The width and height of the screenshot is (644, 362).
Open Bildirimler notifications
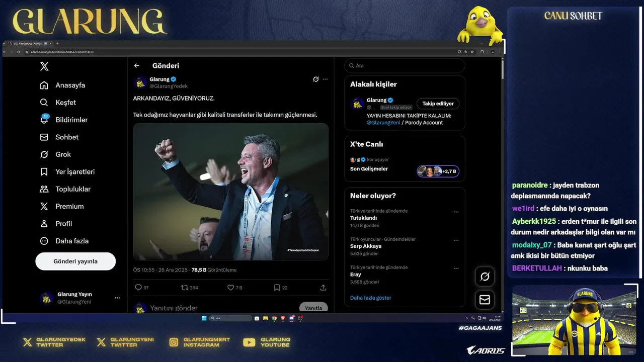(64, 120)
